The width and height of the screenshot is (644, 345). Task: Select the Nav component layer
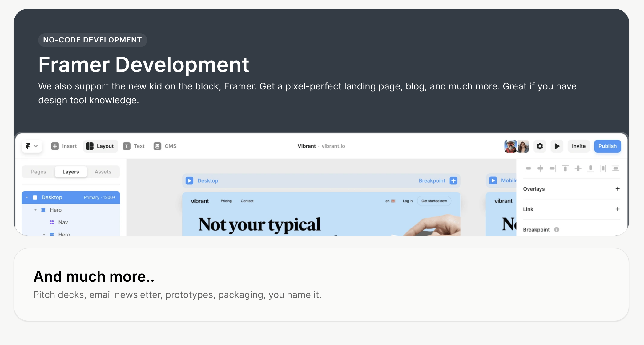(63, 222)
